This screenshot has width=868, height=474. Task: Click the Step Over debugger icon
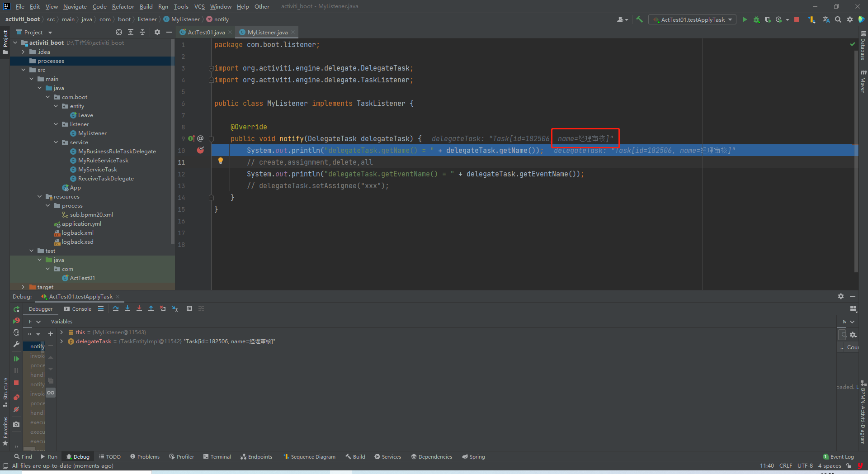[x=116, y=308]
